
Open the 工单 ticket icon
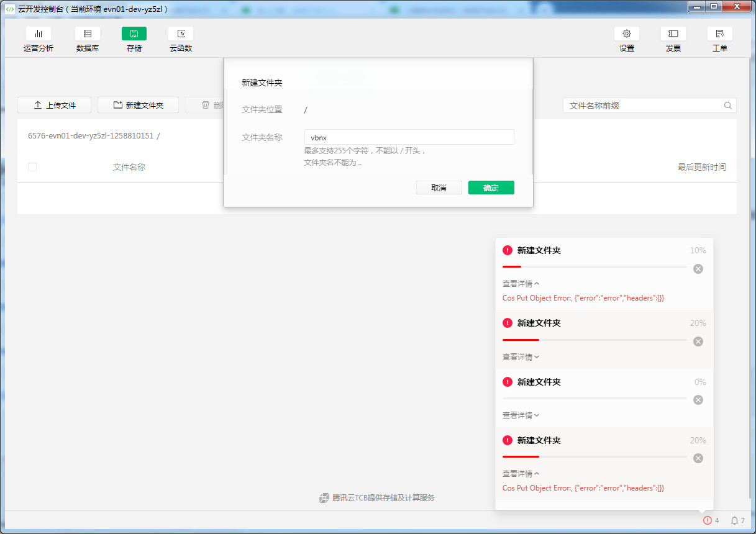(x=719, y=34)
